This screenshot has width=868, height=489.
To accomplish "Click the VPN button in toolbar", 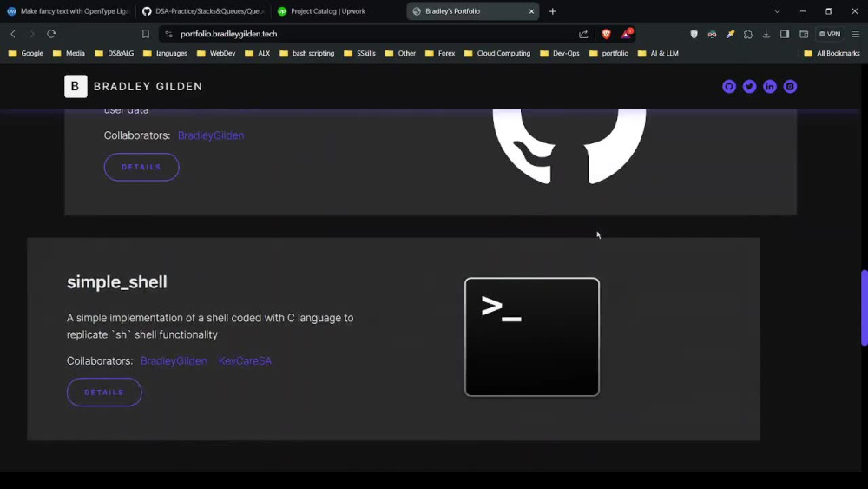I will coord(830,34).
